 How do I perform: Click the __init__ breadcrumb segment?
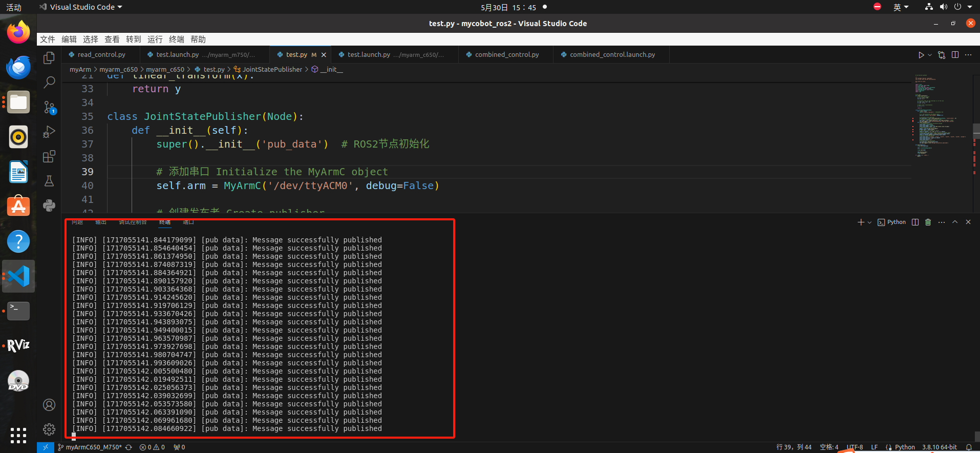coord(328,69)
